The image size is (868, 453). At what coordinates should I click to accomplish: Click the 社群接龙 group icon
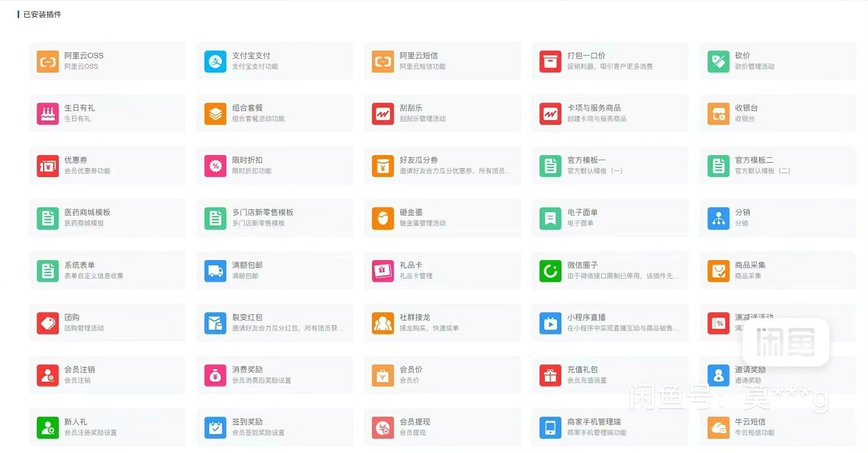point(383,323)
